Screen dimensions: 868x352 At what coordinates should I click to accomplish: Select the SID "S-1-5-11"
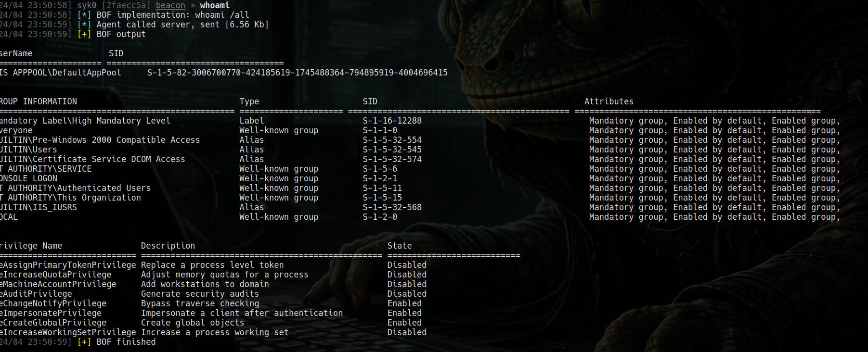(x=383, y=188)
